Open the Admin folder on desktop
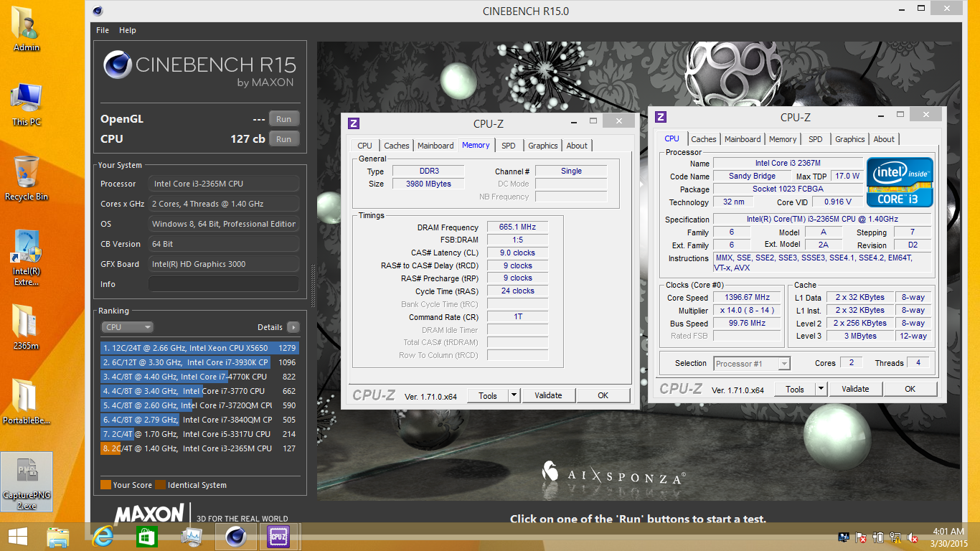 pyautogui.click(x=27, y=29)
